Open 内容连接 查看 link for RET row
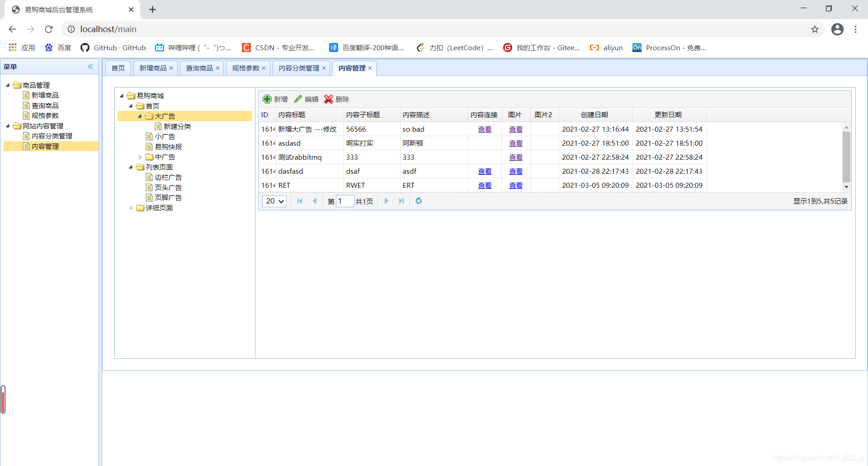The width and height of the screenshot is (868, 466). click(485, 185)
